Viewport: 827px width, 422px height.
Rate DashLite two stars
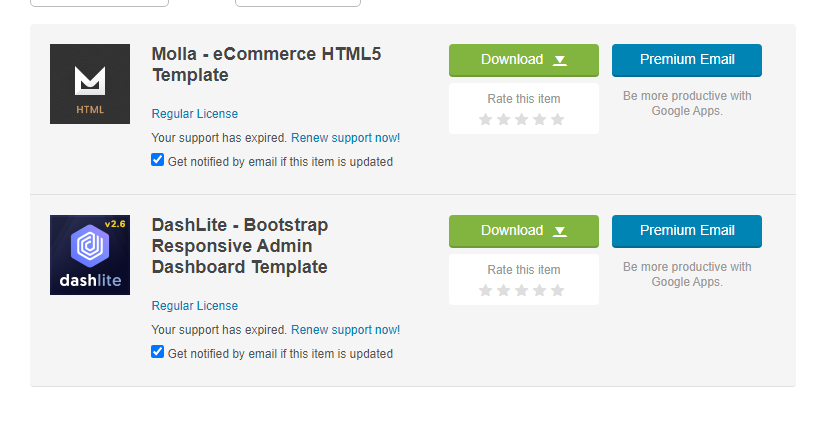point(504,291)
